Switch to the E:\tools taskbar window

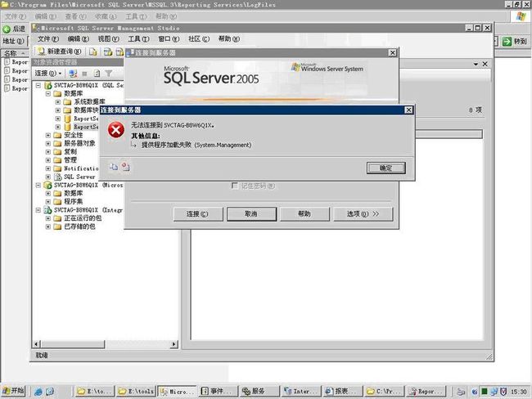(136, 391)
